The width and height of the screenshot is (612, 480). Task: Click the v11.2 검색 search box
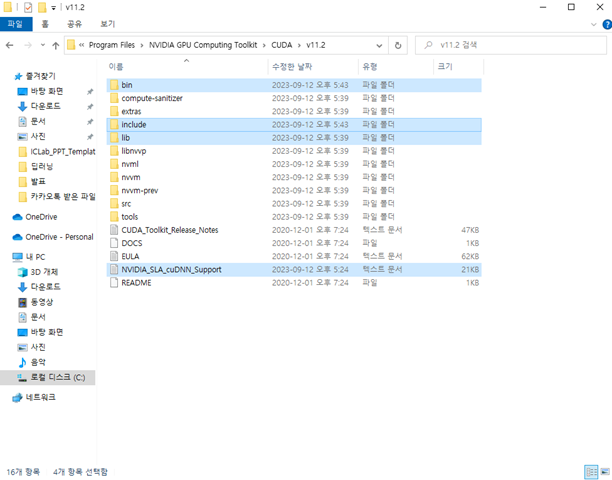[511, 45]
